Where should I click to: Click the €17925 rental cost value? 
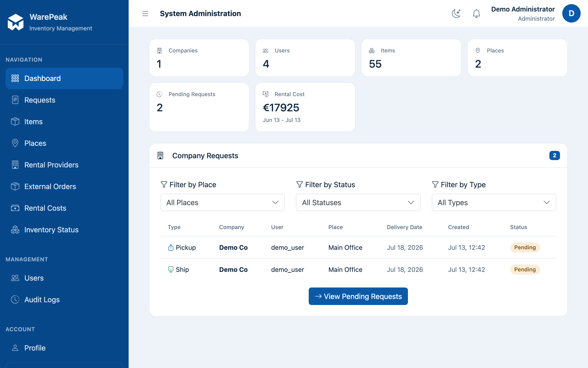(x=281, y=108)
